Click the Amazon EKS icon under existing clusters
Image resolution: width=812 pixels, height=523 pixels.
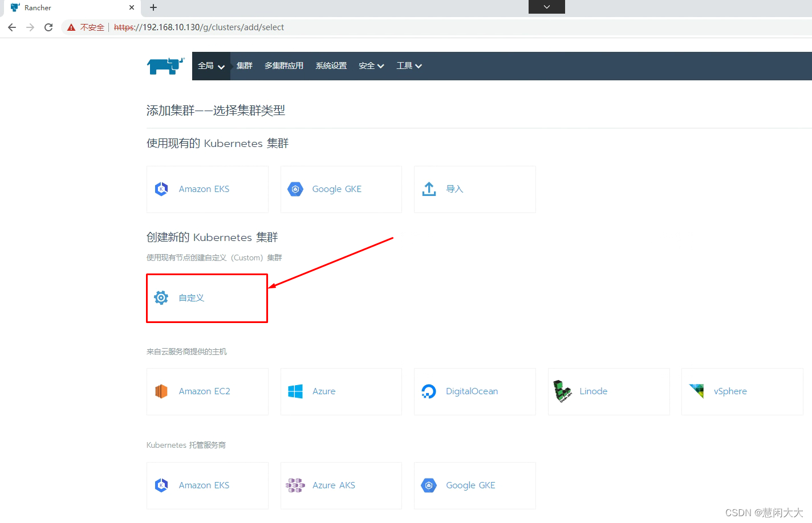pos(161,189)
